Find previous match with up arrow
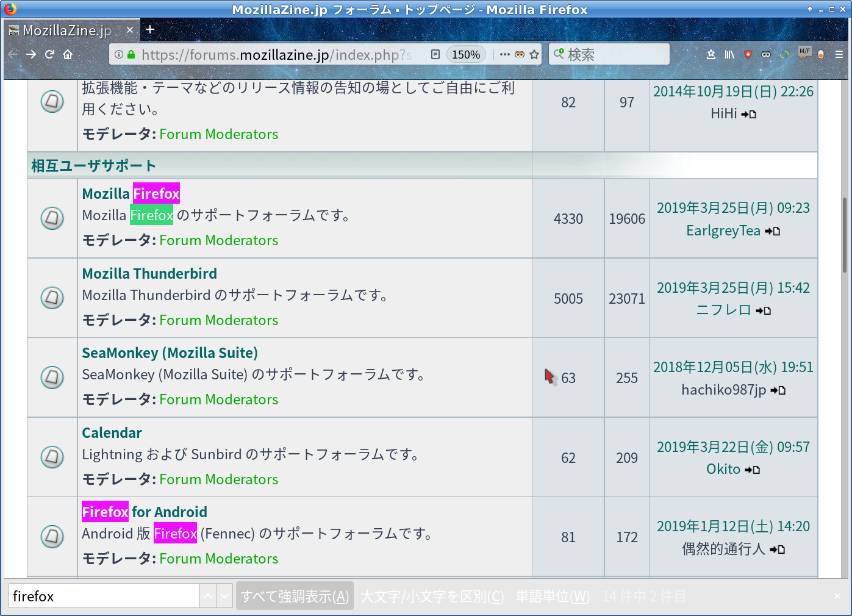Screen dimensions: 852x616 point(208,596)
